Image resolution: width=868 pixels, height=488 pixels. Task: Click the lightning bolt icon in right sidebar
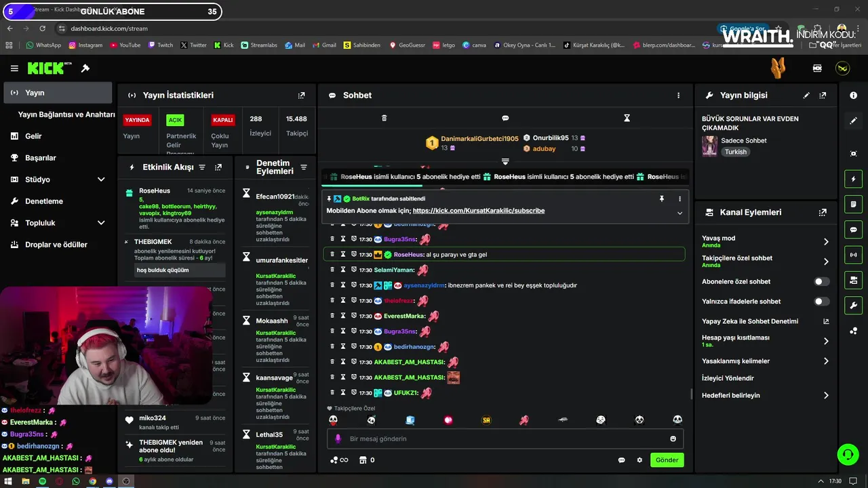tap(853, 179)
